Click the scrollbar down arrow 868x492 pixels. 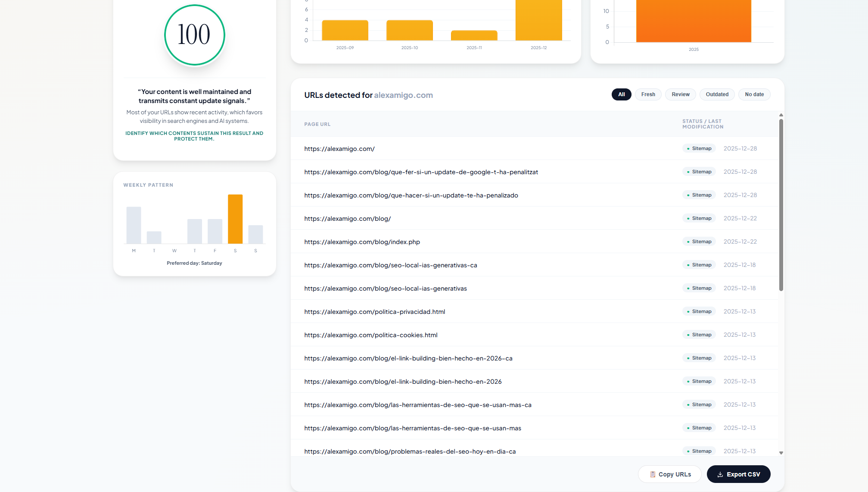pyautogui.click(x=781, y=453)
